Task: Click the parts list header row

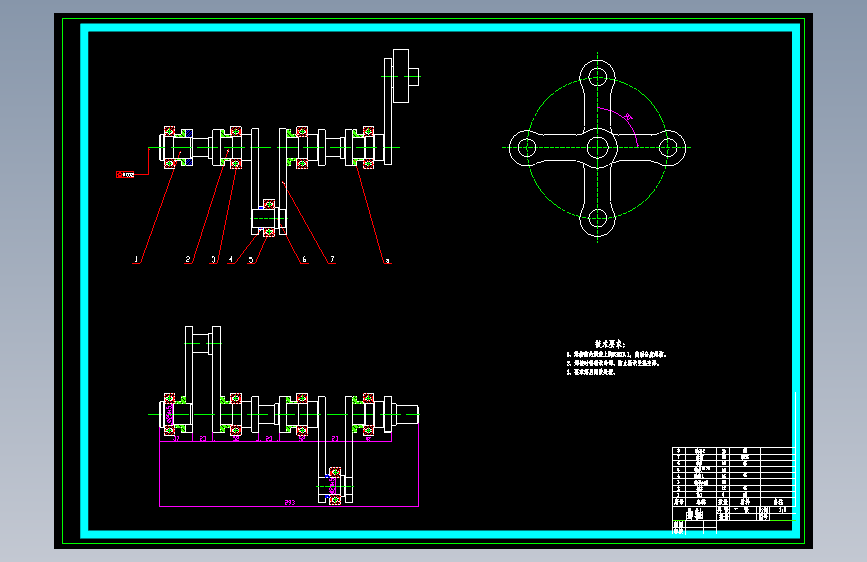Action: 733,502
